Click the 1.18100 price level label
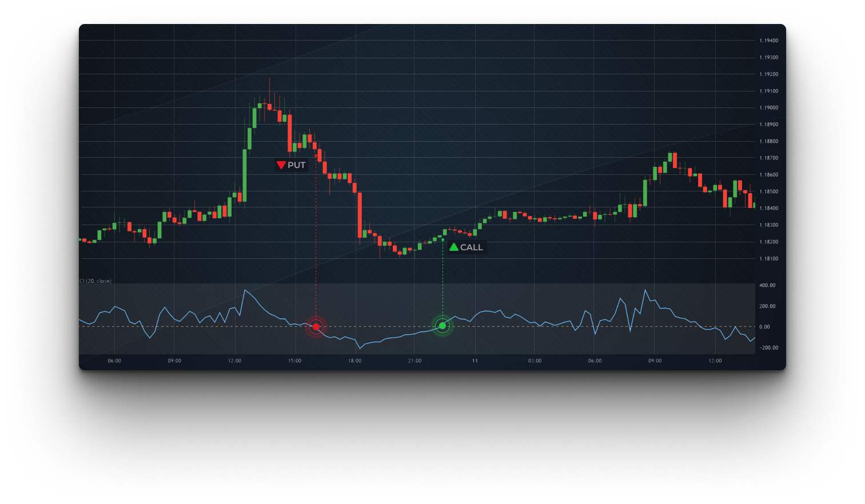This screenshot has height=504, width=865. click(x=768, y=259)
